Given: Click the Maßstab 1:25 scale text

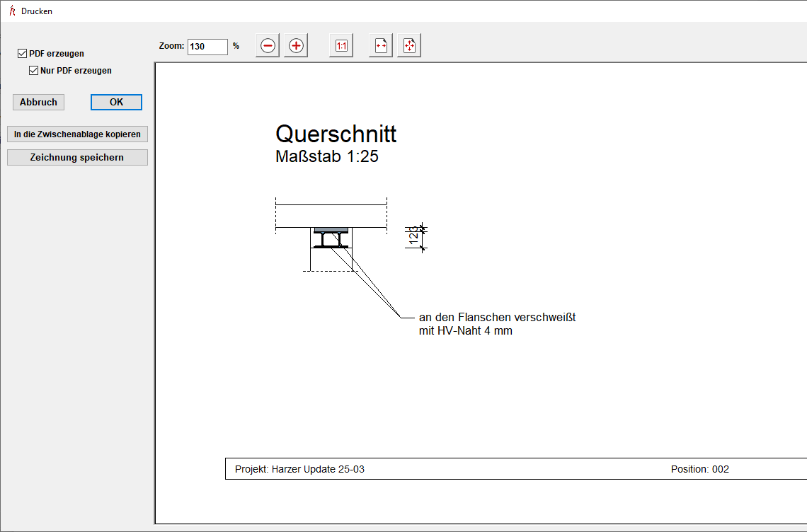Looking at the screenshot, I should click(326, 157).
